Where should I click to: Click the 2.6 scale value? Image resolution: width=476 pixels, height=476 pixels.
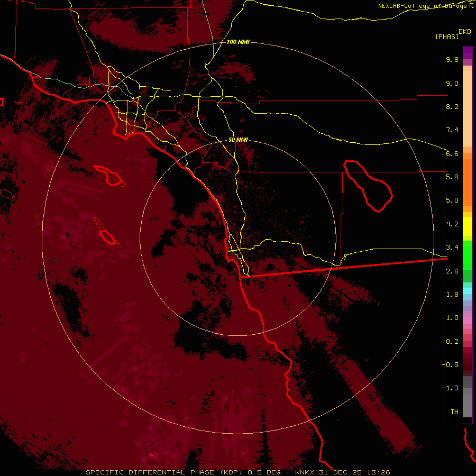[x=452, y=271]
